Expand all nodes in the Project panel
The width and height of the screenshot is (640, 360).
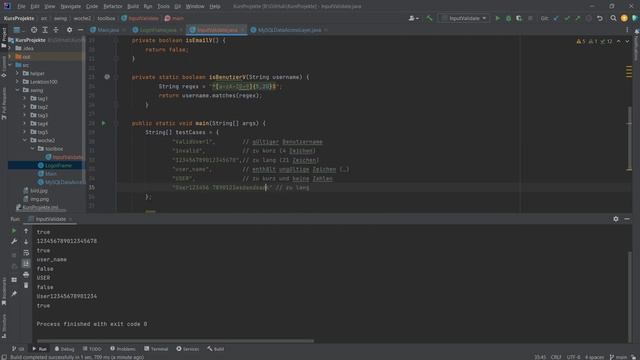pyautogui.click(x=45, y=30)
